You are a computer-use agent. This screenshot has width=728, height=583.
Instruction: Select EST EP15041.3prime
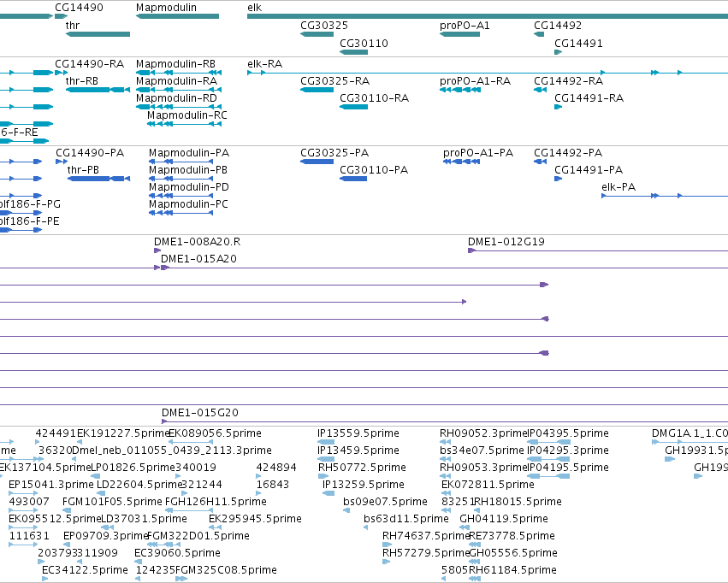[x=51, y=484]
